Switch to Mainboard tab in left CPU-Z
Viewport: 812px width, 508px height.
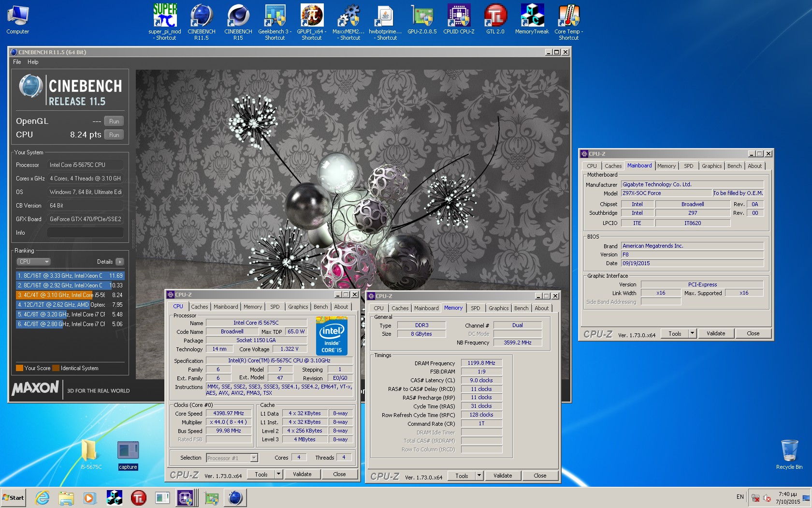click(x=226, y=307)
